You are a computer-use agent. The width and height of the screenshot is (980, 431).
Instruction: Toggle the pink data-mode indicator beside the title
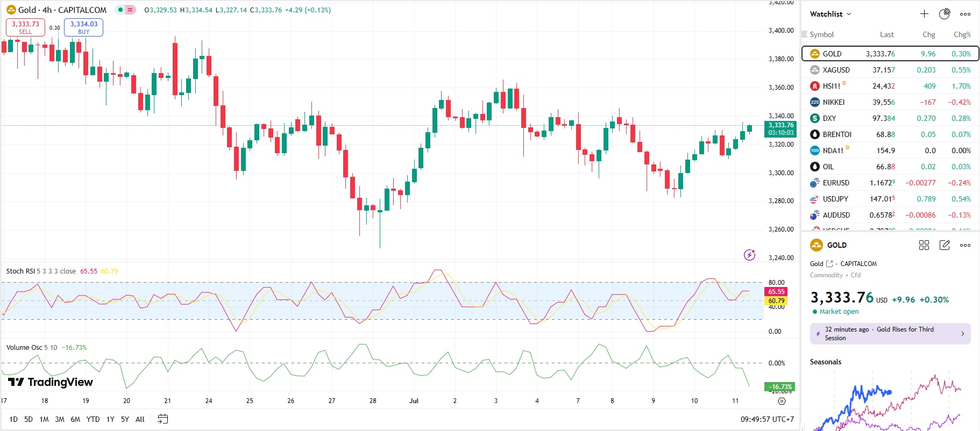(x=130, y=10)
